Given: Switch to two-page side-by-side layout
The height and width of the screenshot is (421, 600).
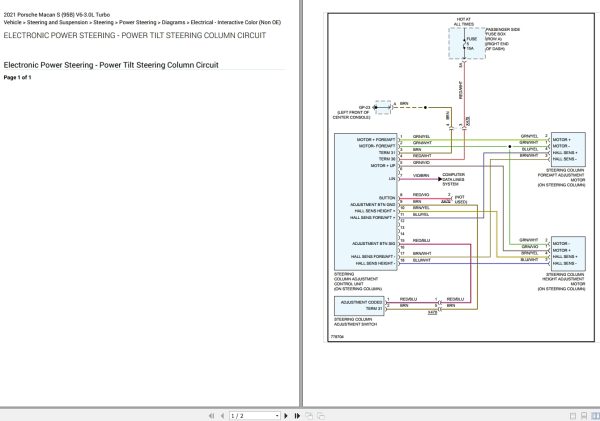Looking at the screenshot, I should (x=595, y=416).
